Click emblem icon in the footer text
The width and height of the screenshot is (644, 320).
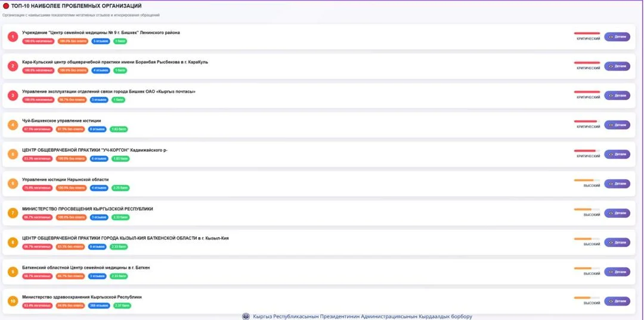246,316
